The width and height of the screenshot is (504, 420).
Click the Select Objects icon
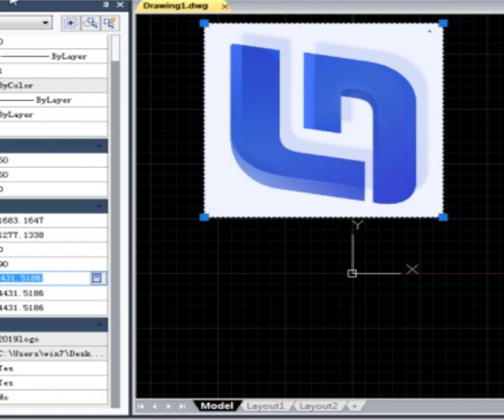pos(91,24)
